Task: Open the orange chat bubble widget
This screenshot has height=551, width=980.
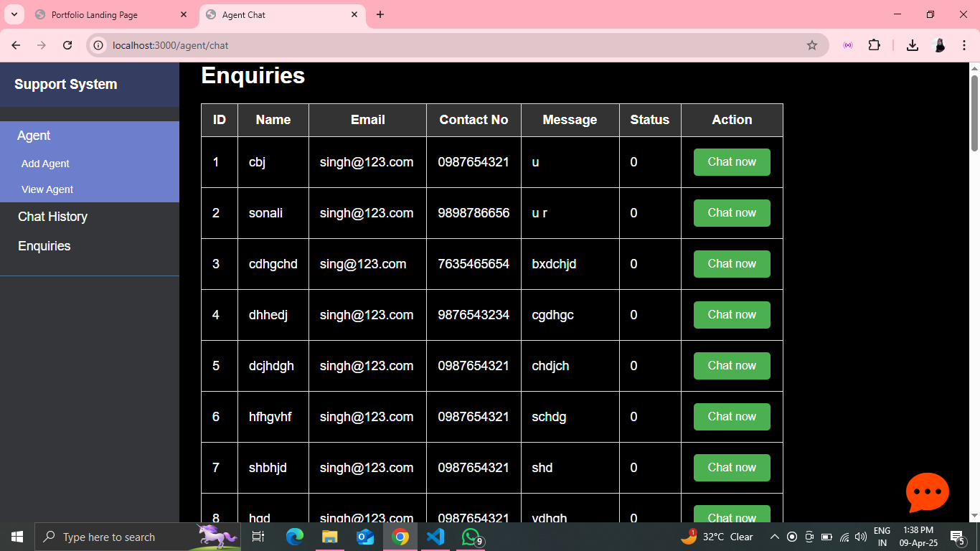Action: (x=927, y=492)
